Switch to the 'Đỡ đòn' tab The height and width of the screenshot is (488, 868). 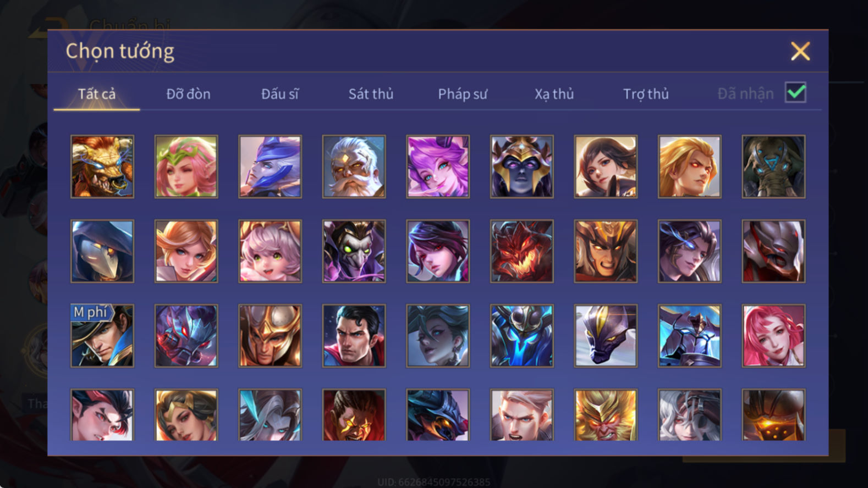coord(188,94)
